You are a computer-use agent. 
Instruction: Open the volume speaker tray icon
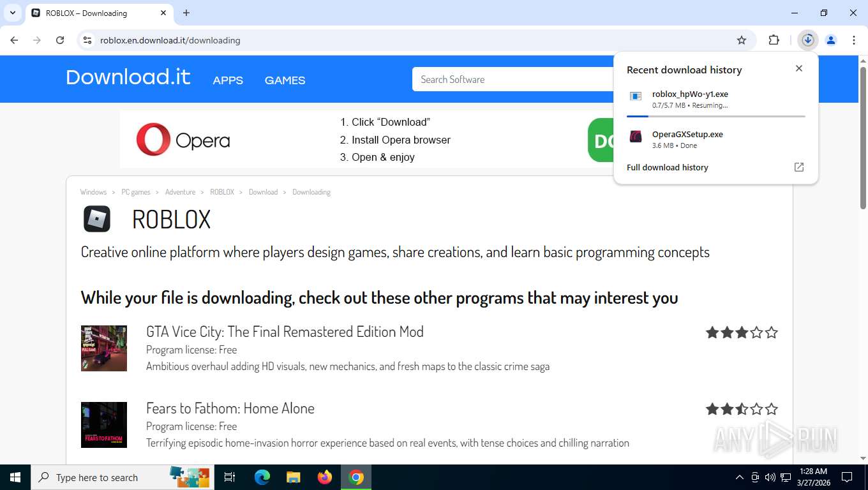770,477
